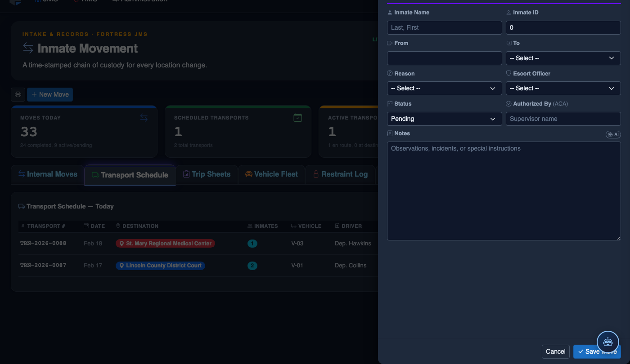Open the Trip Sheets tab
630x364 pixels.
207,174
